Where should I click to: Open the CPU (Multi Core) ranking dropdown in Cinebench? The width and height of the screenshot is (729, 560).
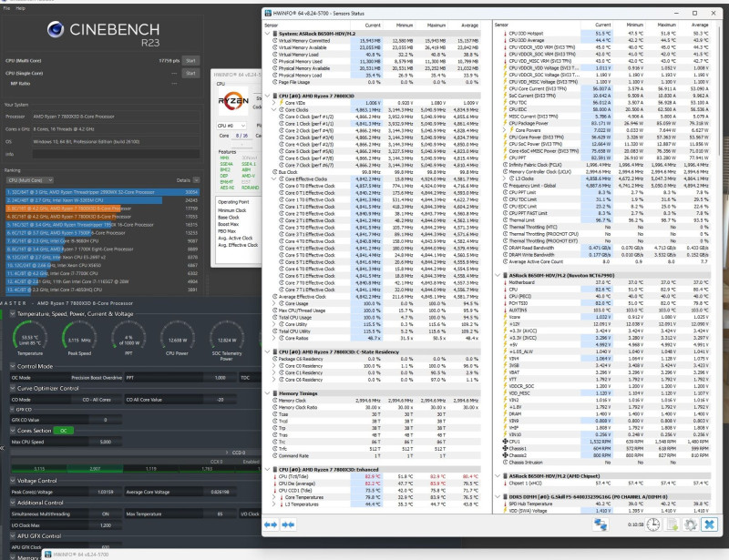(30, 180)
